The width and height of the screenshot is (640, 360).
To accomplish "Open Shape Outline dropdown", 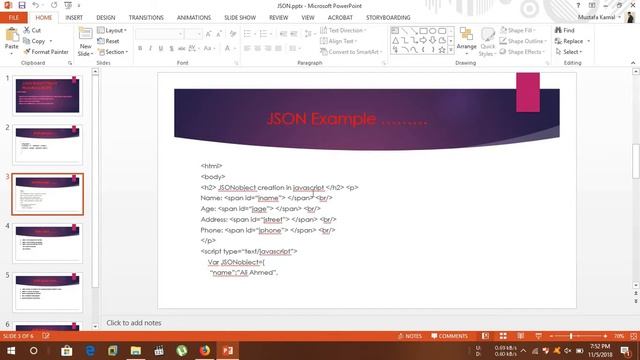I will (523, 41).
